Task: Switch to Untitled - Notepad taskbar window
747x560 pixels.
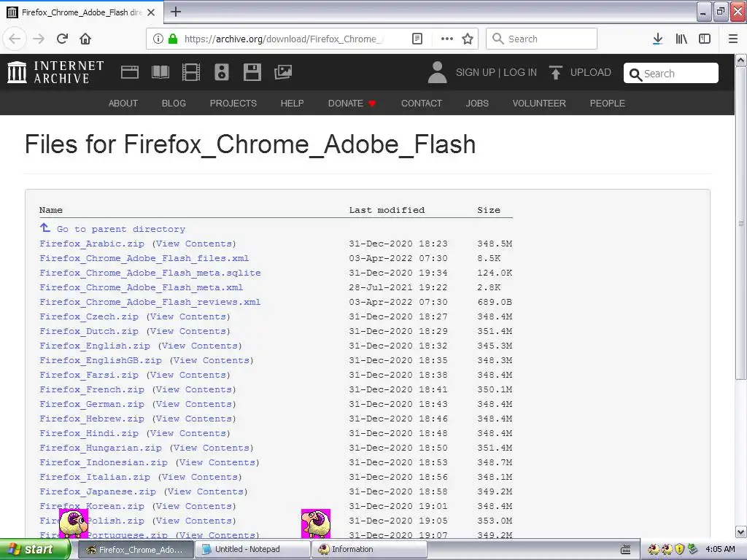Action: [253, 550]
